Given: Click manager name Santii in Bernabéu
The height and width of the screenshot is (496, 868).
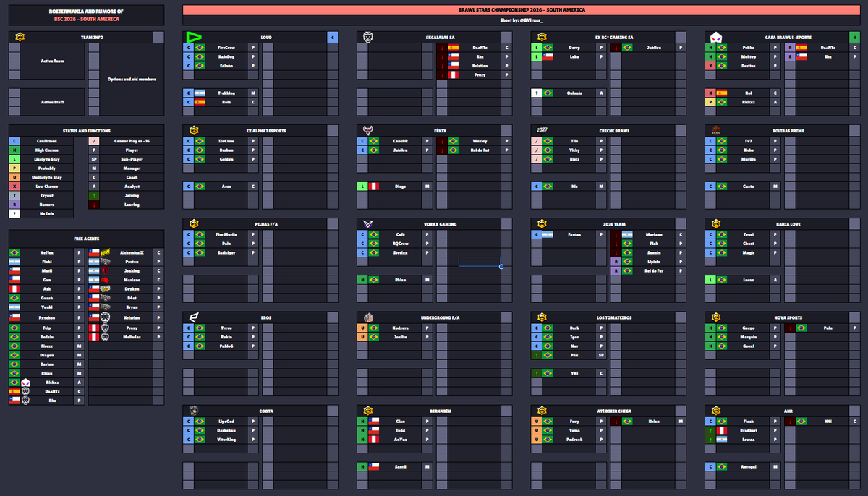Looking at the screenshot, I should [x=401, y=466].
